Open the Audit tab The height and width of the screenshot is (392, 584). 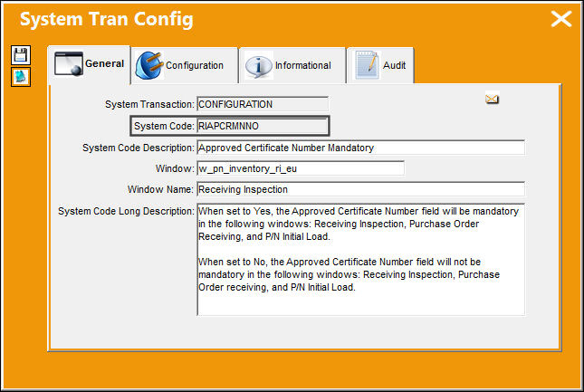coord(380,65)
